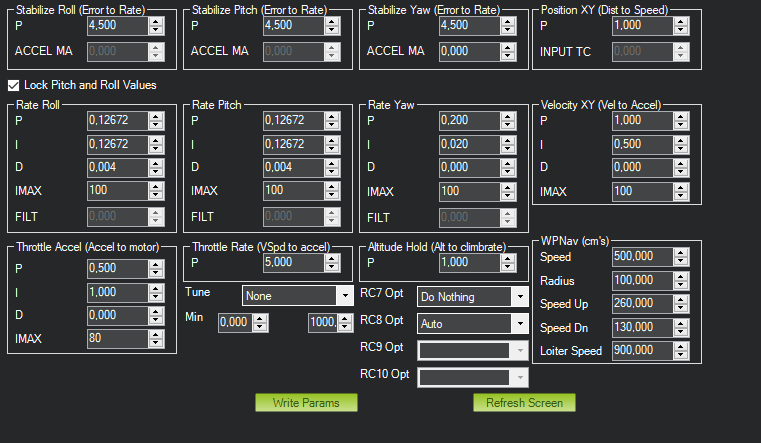The height and width of the screenshot is (443, 761).
Task: Click Rate Yaw IMAX value field
Action: 470,192
